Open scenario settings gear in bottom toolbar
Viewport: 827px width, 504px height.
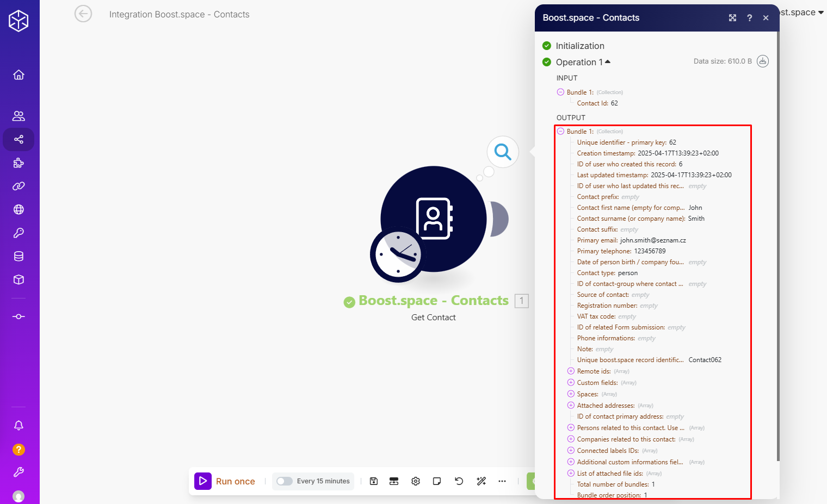(416, 481)
